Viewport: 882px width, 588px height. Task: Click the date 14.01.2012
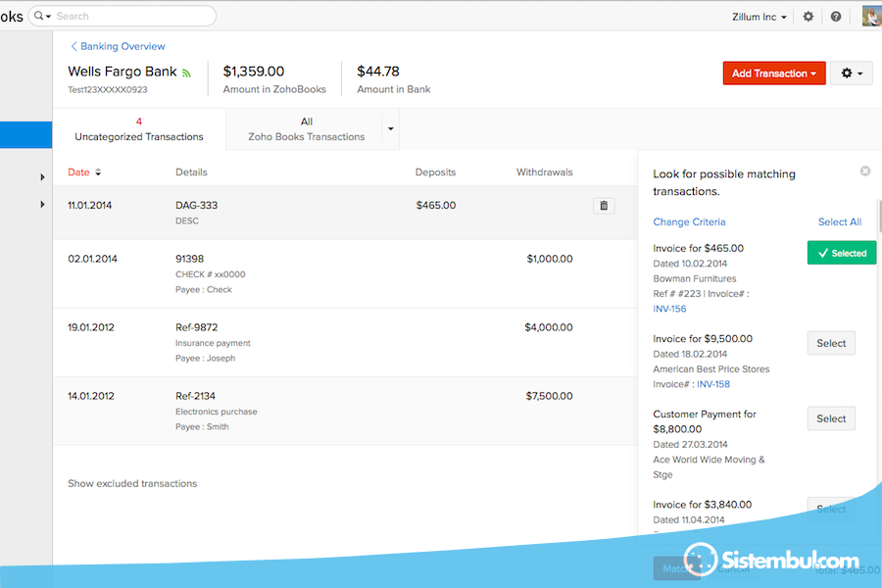(x=91, y=396)
